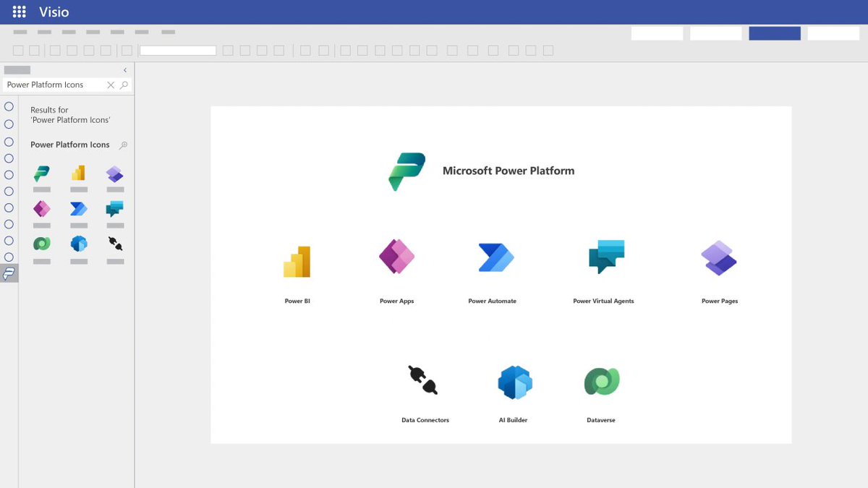
Task: Select the AI Builder icon on canvas
Action: point(515,382)
